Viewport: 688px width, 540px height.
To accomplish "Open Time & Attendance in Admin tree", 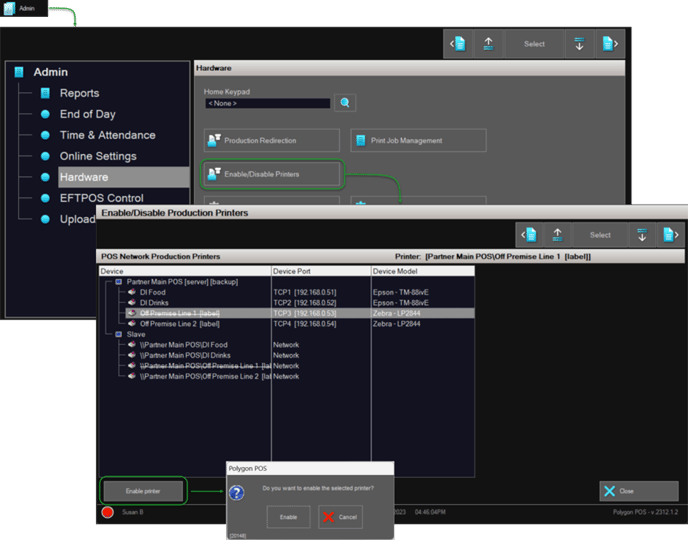I will coord(108,135).
